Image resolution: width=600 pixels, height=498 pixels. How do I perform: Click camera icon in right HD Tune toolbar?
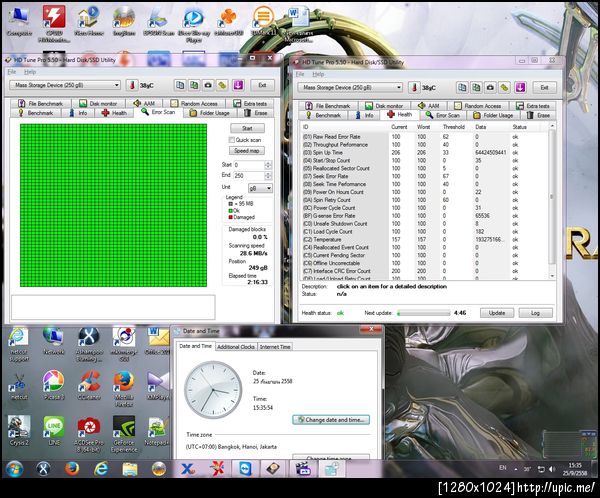[x=490, y=87]
